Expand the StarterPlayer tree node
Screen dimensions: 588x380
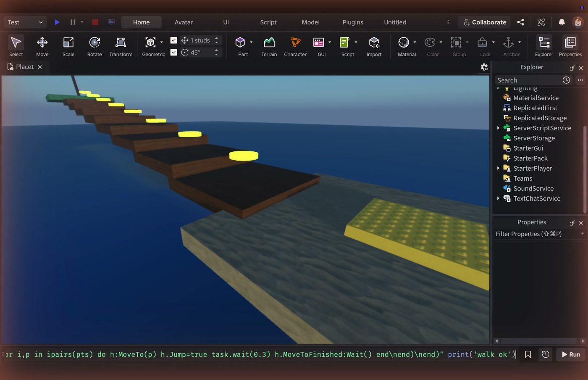tap(498, 168)
